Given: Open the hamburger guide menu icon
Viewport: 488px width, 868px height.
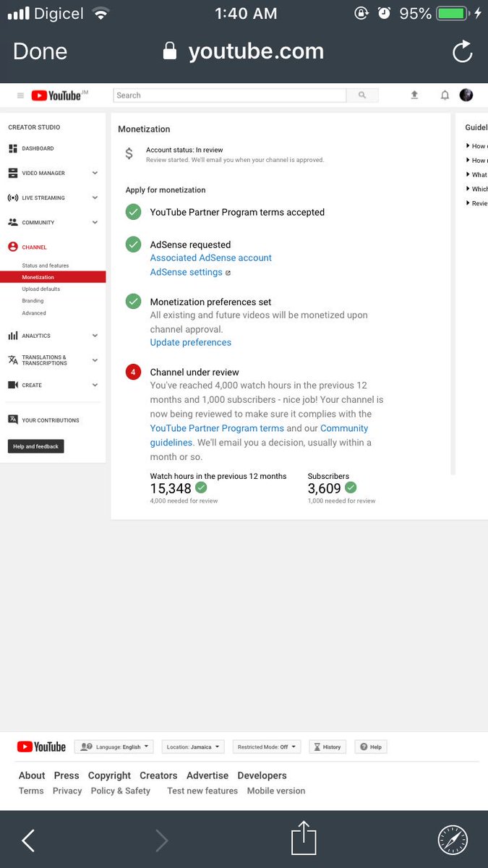Looking at the screenshot, I should [x=20, y=95].
